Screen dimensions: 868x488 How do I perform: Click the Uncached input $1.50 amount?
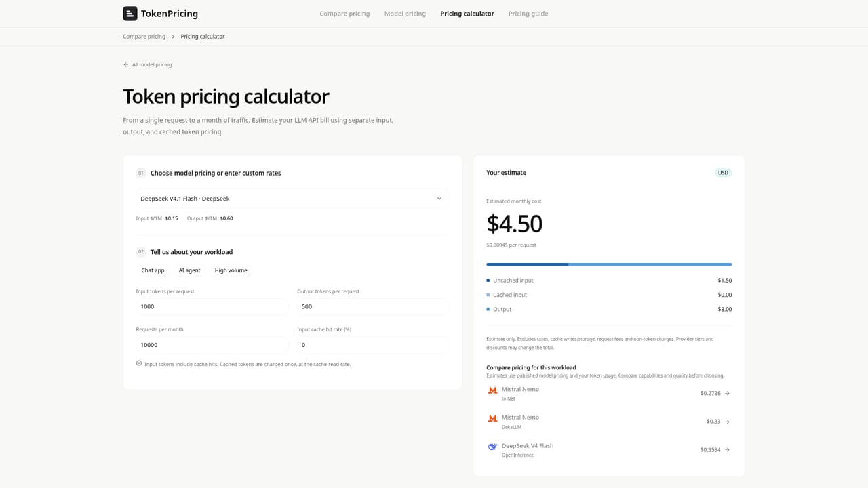click(x=725, y=281)
